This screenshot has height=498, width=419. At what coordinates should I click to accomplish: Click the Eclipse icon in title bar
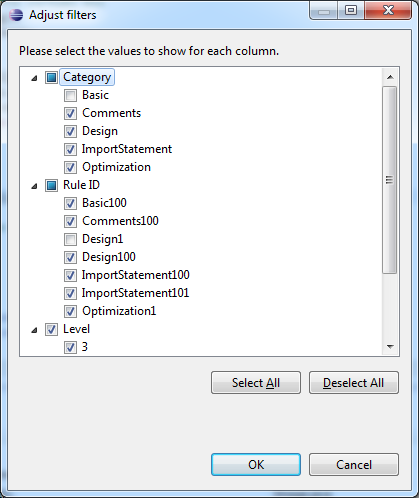[x=16, y=15]
